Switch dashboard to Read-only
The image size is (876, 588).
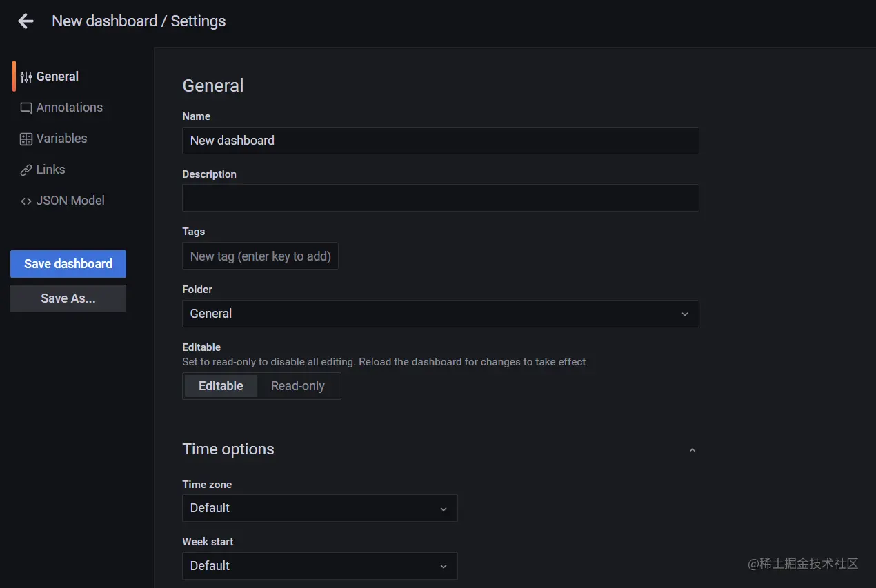[x=297, y=386]
